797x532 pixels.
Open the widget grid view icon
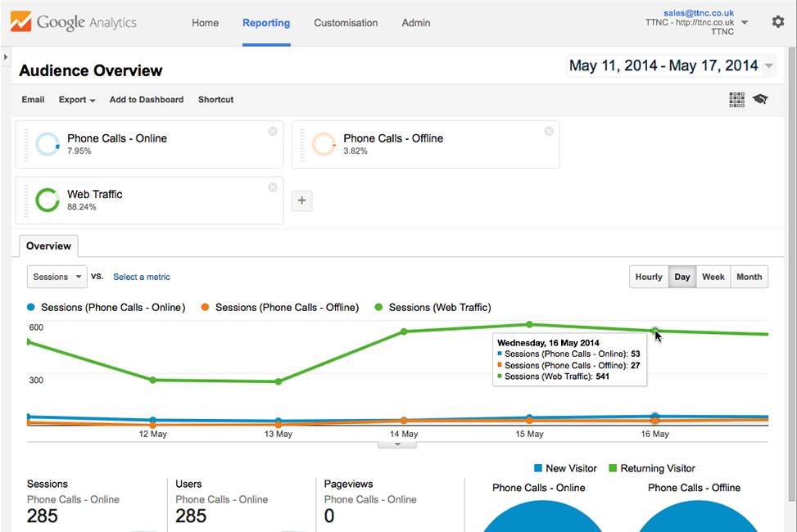pos(736,100)
